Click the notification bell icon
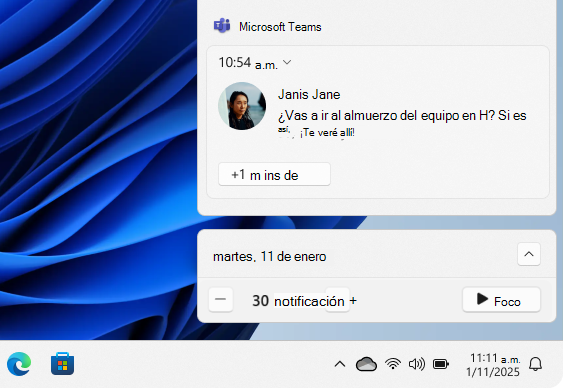This screenshot has width=564, height=388. [x=535, y=364]
